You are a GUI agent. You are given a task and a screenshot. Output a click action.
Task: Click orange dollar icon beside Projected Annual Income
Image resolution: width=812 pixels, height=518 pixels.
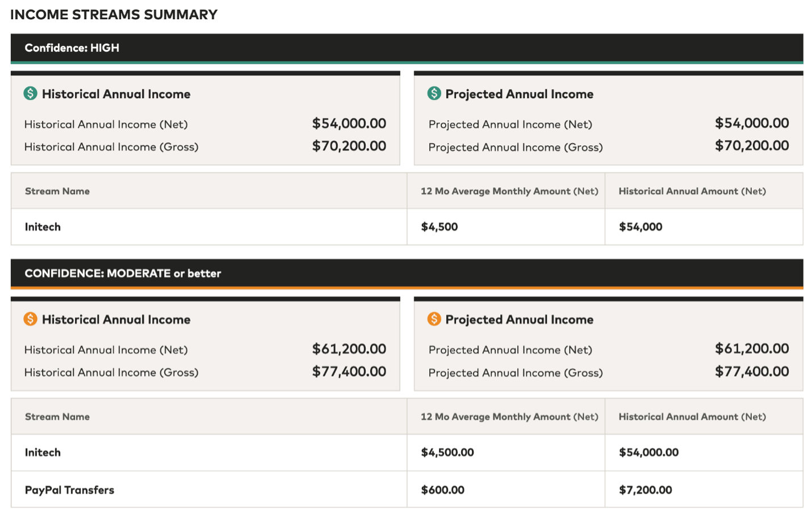[x=434, y=319]
